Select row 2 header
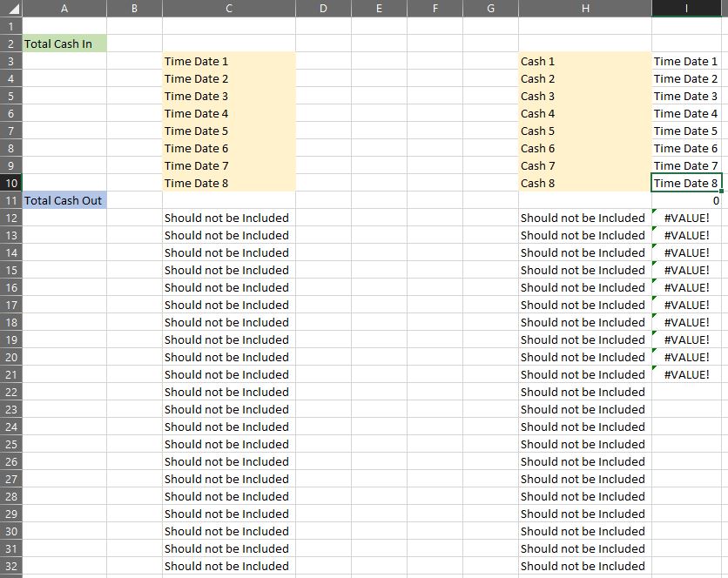Screen dimensions: 728x578 (x=11, y=44)
